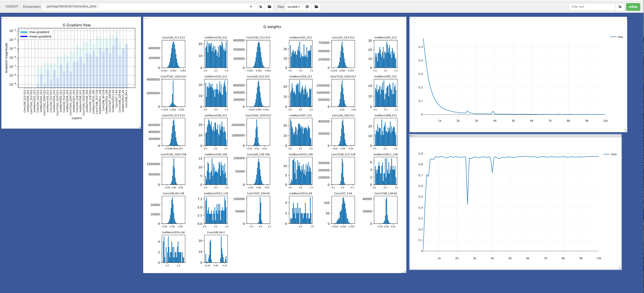The height and width of the screenshot is (293, 644).
Task: Click the gansegnlllambdal1zerowdice_plots environment tag
Action: coord(72,6)
